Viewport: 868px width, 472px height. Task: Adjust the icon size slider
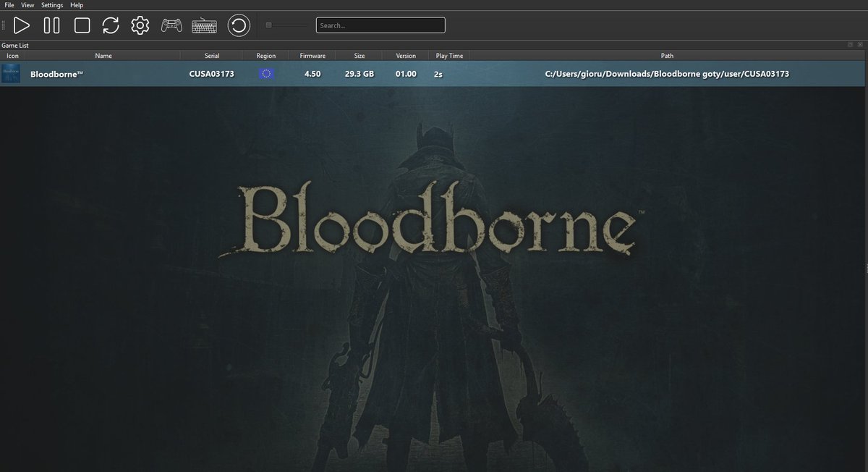click(x=286, y=25)
